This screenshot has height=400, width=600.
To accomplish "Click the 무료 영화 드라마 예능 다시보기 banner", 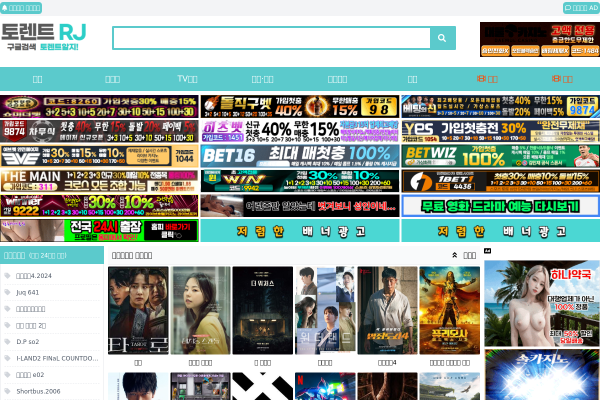I will (x=501, y=206).
